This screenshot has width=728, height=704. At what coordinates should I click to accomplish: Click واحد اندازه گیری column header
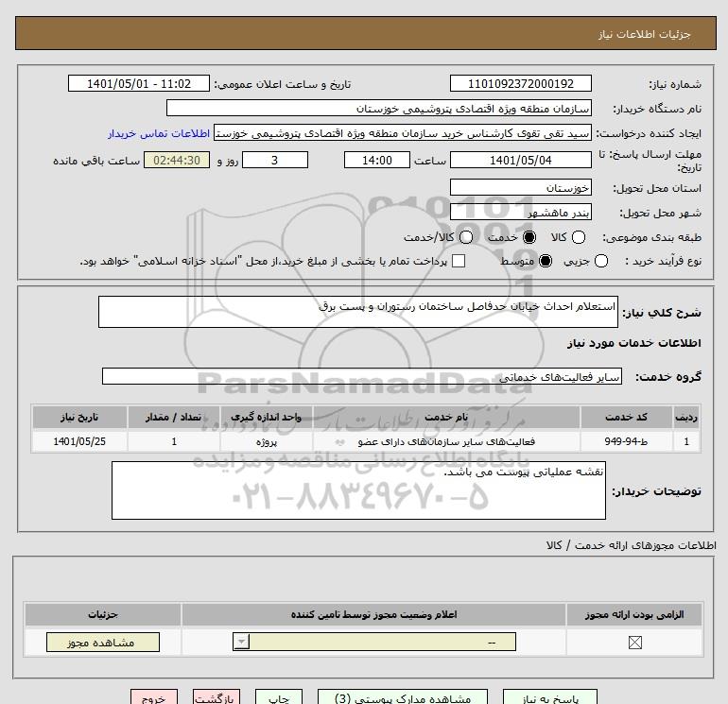click(266, 417)
